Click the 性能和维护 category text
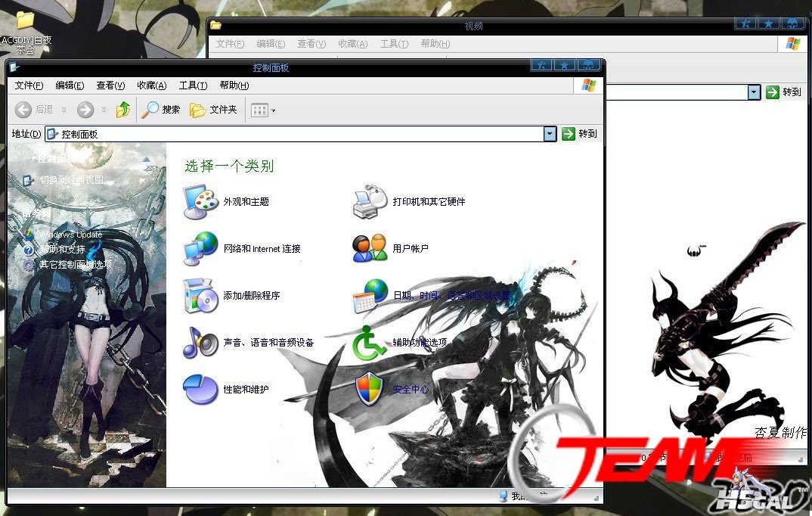This screenshot has height=516, width=812. tap(246, 390)
